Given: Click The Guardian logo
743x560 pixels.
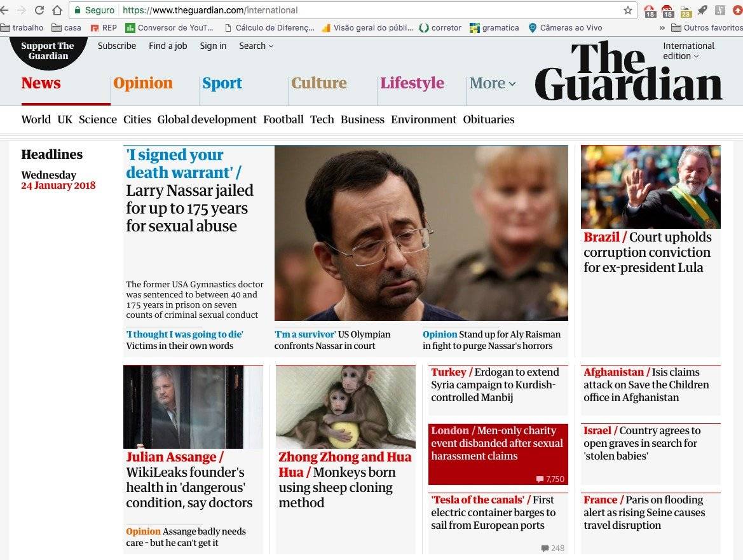Looking at the screenshot, I should point(628,71).
